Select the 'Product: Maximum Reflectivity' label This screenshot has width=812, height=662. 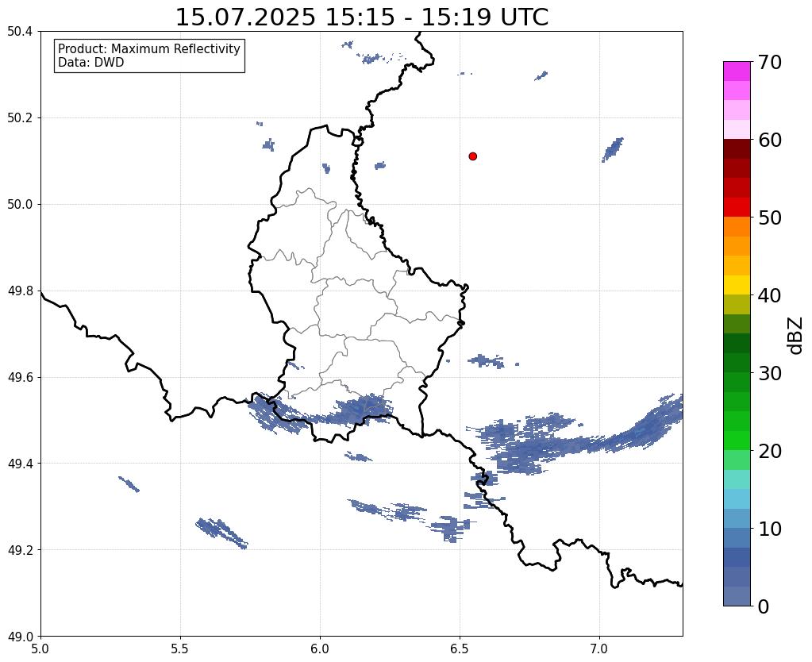tap(149, 48)
